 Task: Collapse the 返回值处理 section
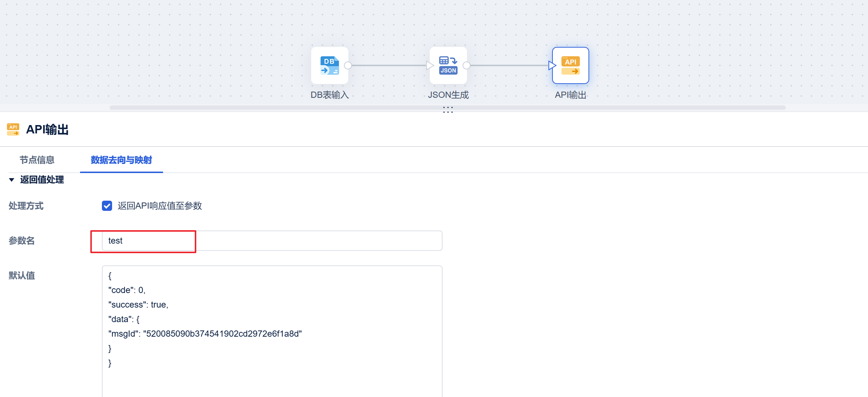(x=12, y=180)
